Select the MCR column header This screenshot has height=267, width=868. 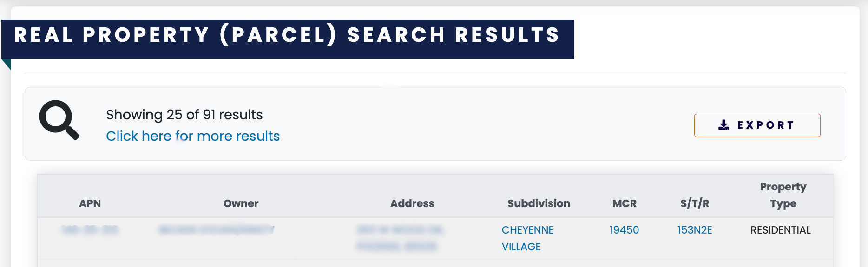[624, 203]
